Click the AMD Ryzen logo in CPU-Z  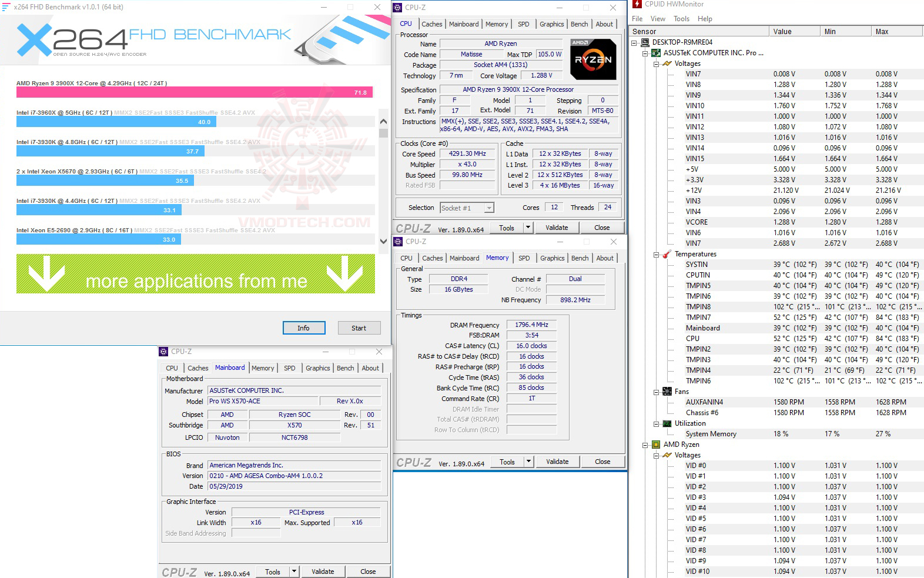(x=593, y=59)
